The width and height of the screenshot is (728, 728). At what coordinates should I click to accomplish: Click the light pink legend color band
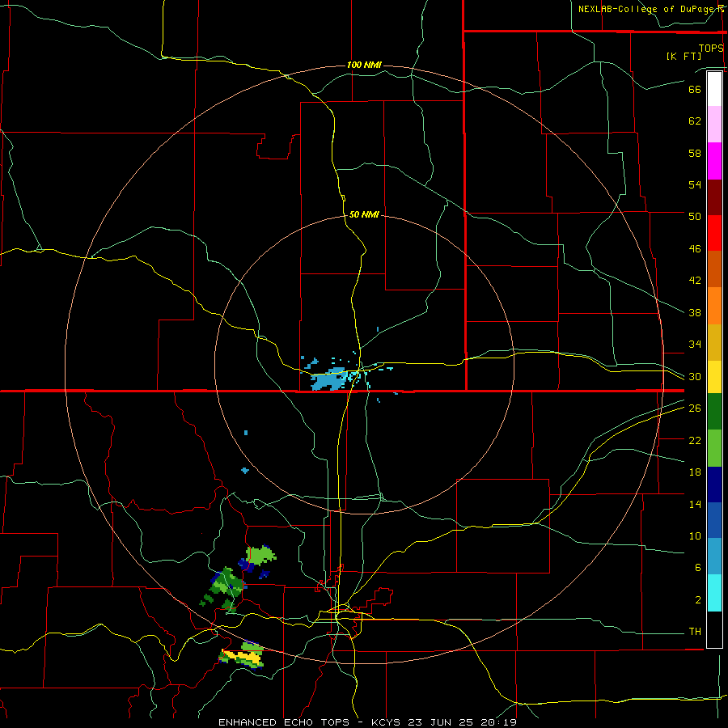tap(714, 124)
